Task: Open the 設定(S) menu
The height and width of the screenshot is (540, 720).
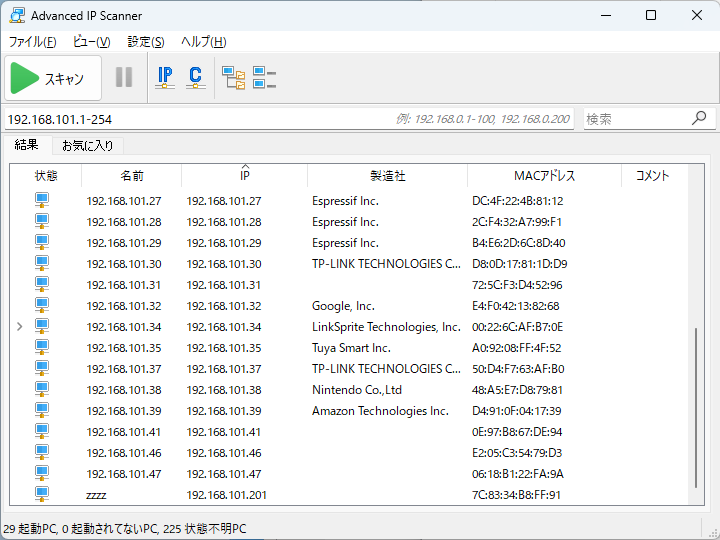Action: coord(146,42)
